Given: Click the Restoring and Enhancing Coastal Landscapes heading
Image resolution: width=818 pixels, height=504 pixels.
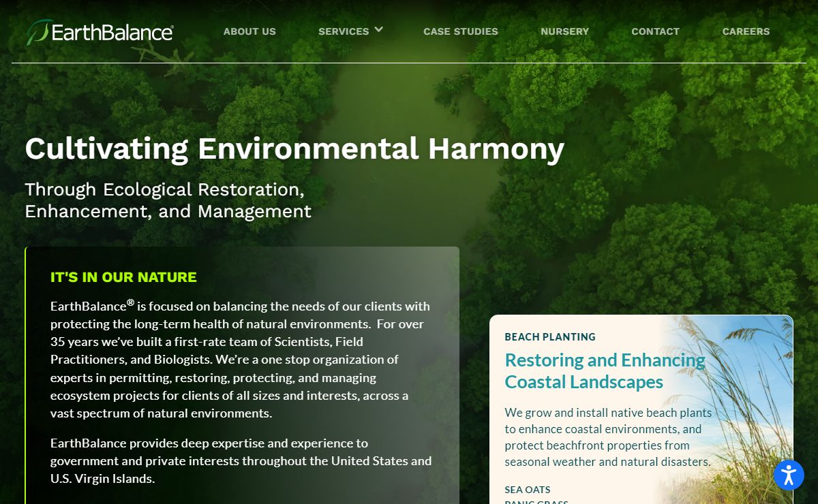Looking at the screenshot, I should coord(605,371).
